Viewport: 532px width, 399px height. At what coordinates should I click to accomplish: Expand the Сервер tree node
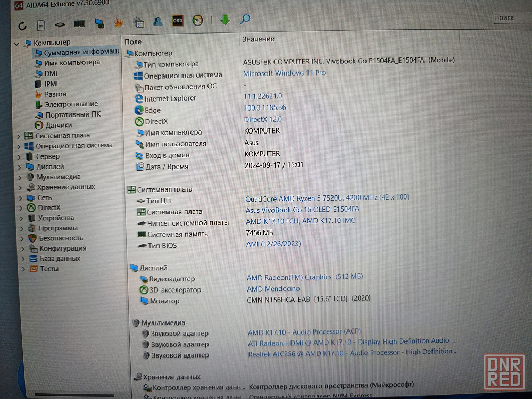click(19, 157)
